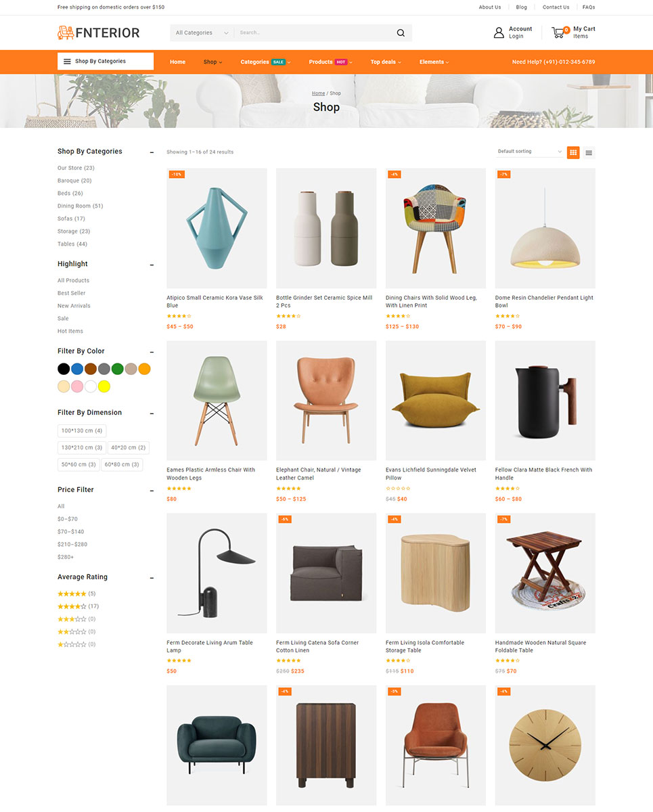
Task: Switch to grid view layout
Action: pos(573,152)
